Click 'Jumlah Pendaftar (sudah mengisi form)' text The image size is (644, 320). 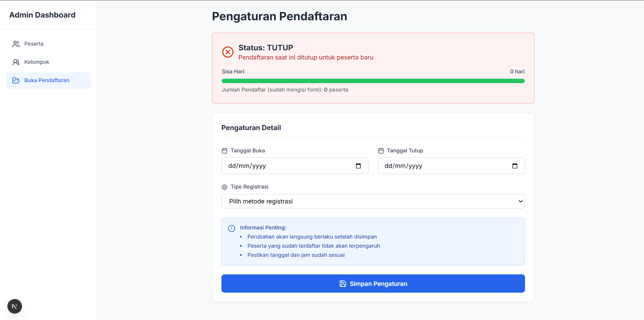pos(272,90)
